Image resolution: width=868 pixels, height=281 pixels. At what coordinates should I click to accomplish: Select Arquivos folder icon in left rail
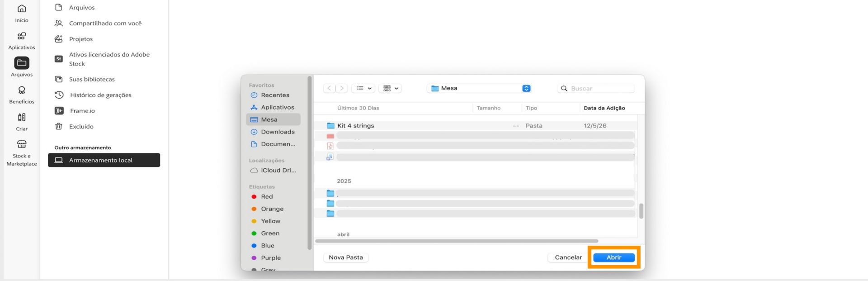[21, 63]
